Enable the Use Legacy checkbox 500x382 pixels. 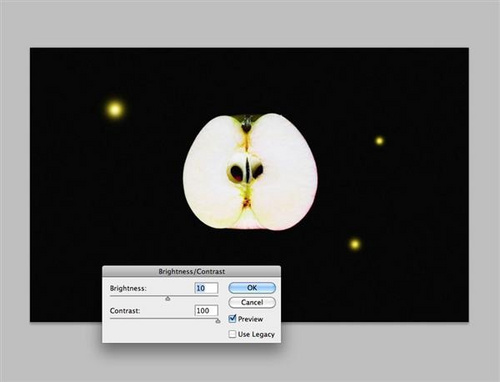pyautogui.click(x=232, y=334)
